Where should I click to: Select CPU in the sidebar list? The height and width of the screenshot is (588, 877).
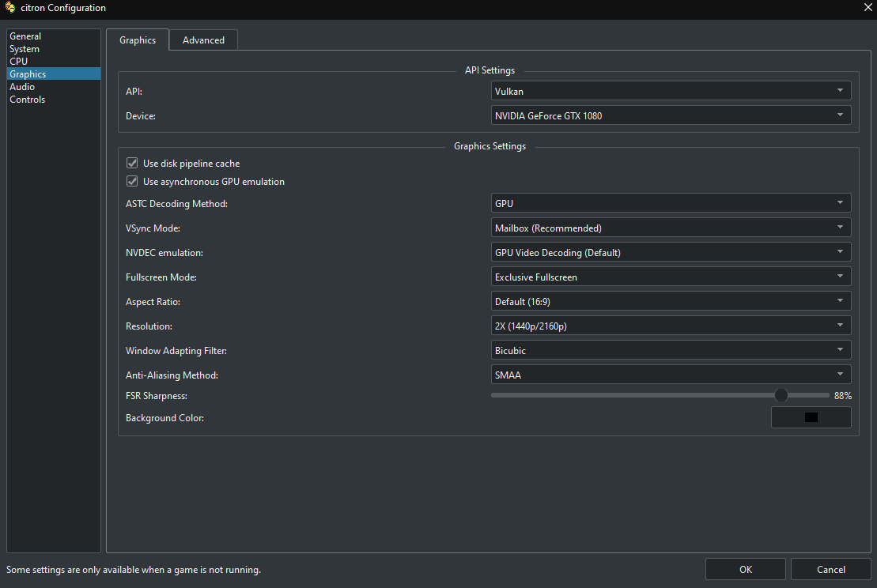tap(54, 62)
